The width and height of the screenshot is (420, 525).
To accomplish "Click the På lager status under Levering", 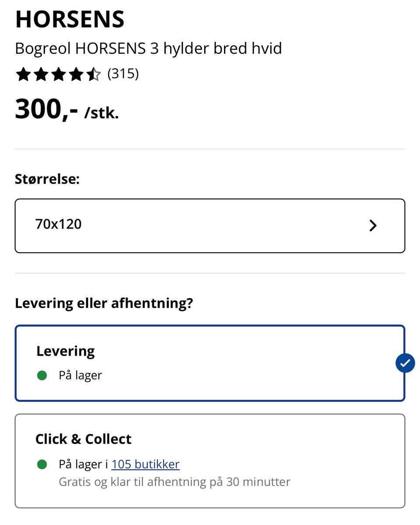I will coord(80,376).
